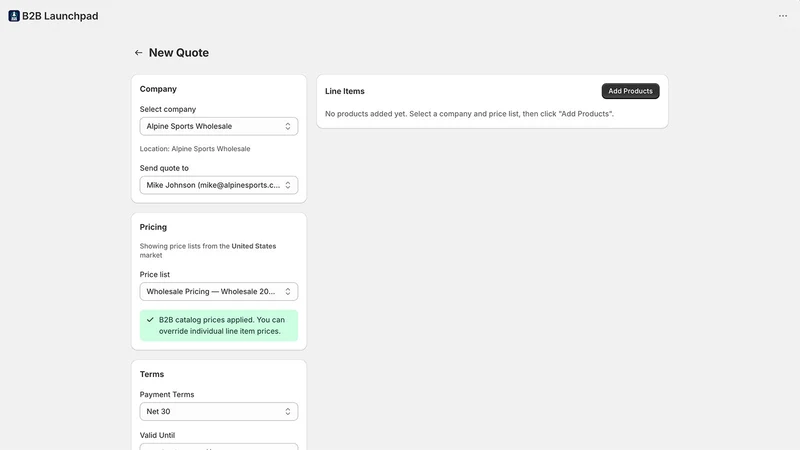The height and width of the screenshot is (450, 800).
Task: Click the 'Location: Alpine Sports Wholesale' text
Action: pyautogui.click(x=195, y=149)
